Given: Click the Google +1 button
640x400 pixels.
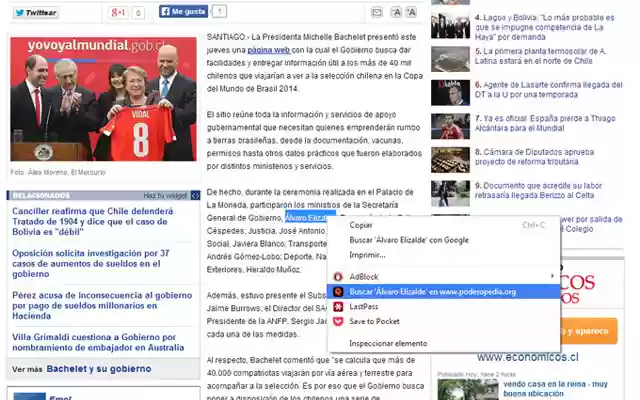Looking at the screenshot, I should click(x=118, y=13).
